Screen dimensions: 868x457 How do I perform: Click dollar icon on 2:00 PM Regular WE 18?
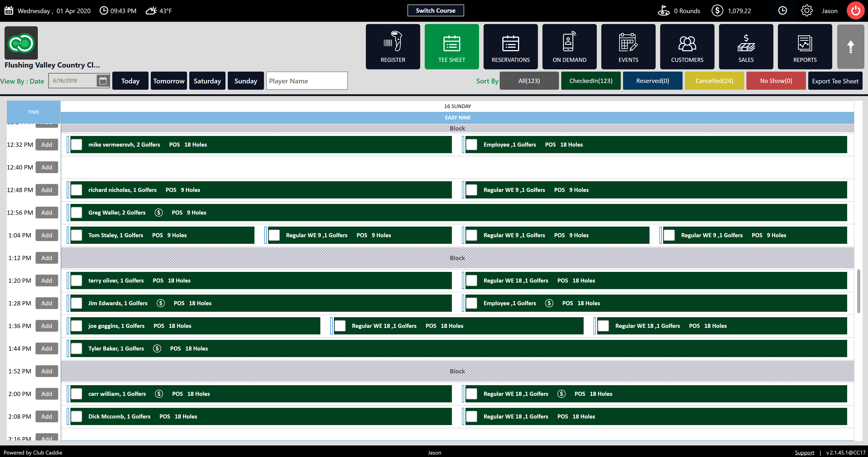click(x=561, y=394)
